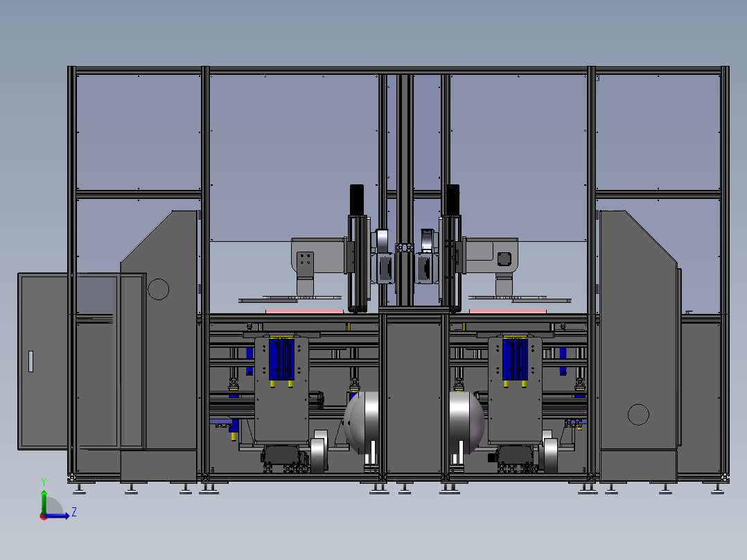Select the left pink plate on the table
The height and width of the screenshot is (560, 747).
point(304,312)
